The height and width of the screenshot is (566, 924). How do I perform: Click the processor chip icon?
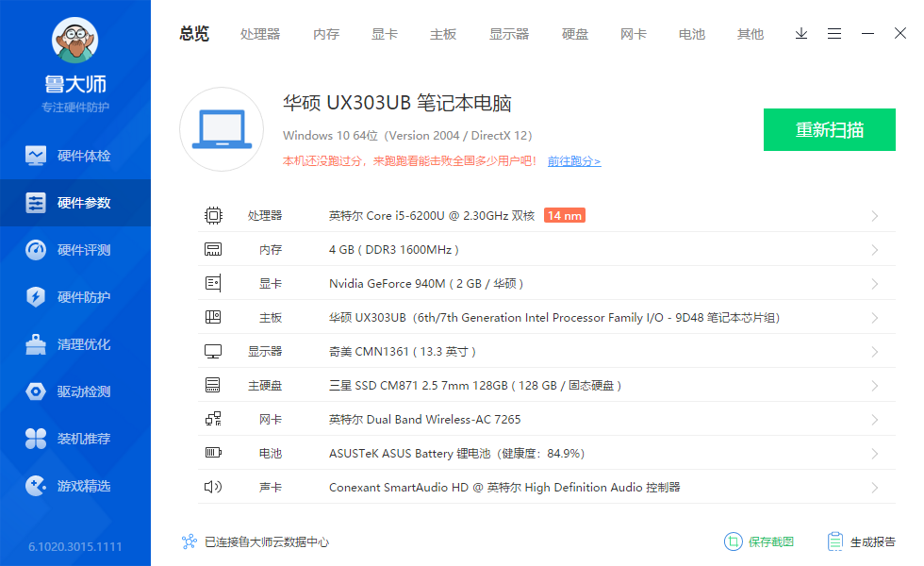pyautogui.click(x=213, y=215)
